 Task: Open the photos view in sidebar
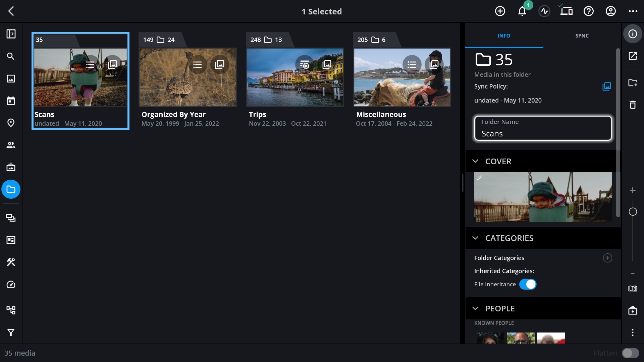tap(11, 78)
